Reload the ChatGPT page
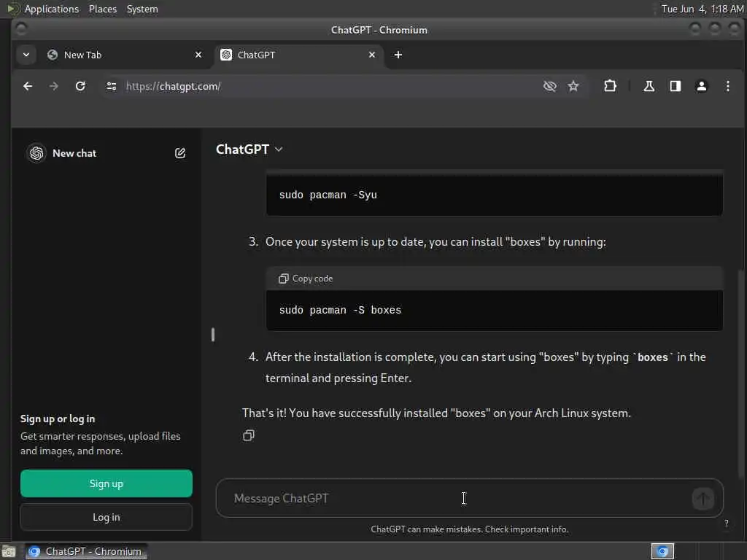This screenshot has height=560, width=747. click(80, 86)
